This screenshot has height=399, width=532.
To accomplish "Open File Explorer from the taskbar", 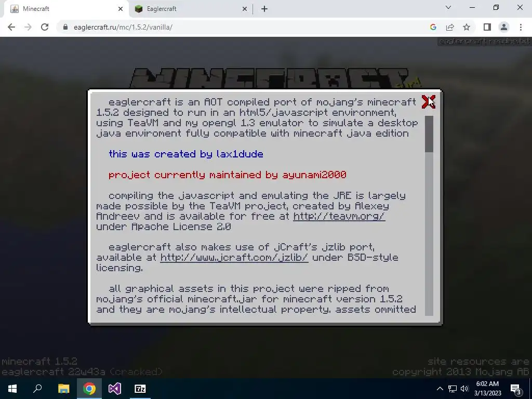I will (63, 389).
